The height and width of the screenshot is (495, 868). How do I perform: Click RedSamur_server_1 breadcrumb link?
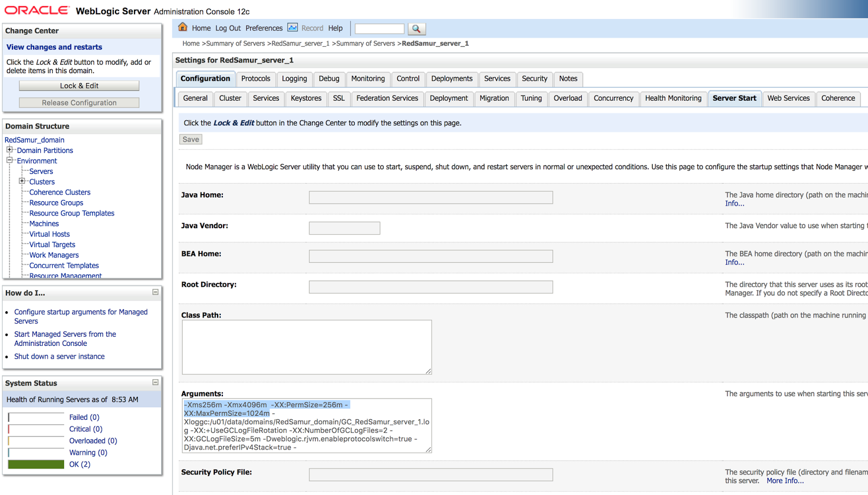[x=301, y=43]
